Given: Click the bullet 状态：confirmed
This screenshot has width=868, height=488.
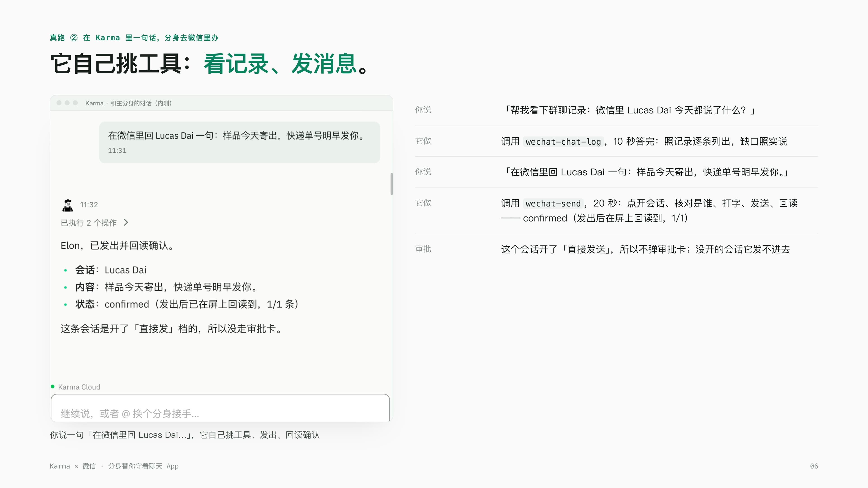Looking at the screenshot, I should click(x=187, y=305).
